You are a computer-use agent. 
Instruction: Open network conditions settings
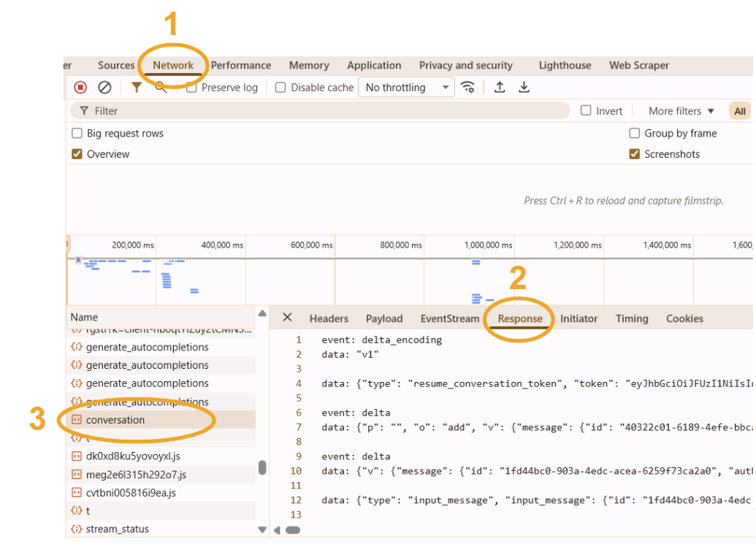[x=468, y=87]
